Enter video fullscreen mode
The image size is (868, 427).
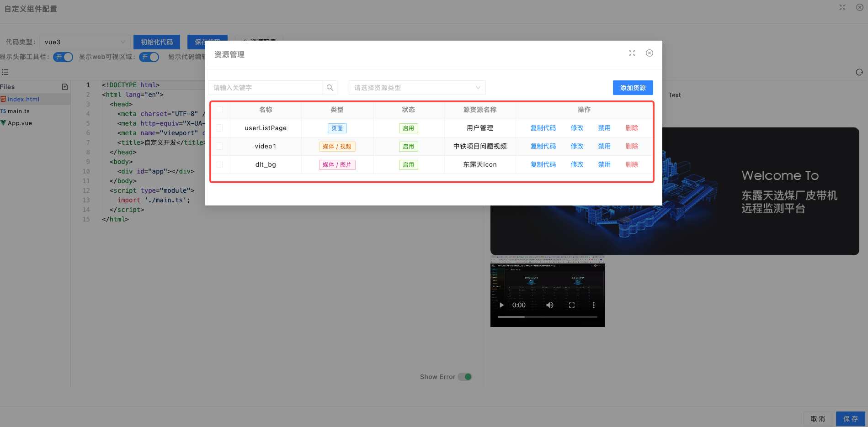572,305
